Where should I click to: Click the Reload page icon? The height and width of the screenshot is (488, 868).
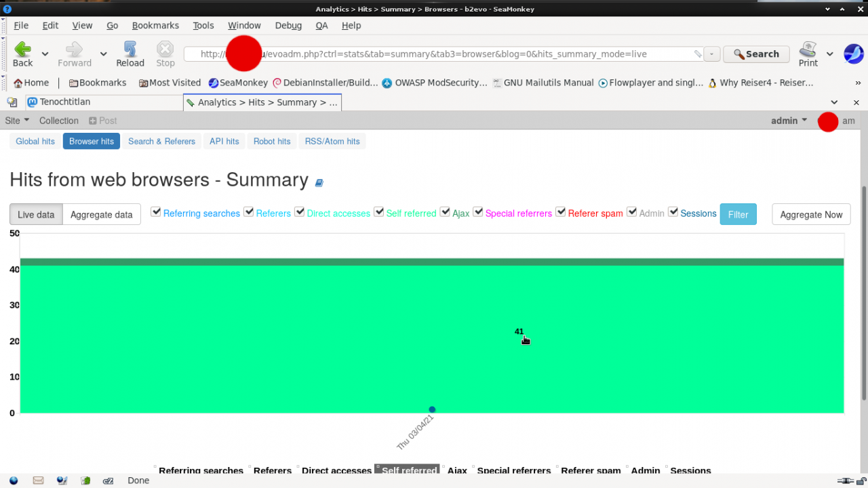pyautogui.click(x=130, y=49)
